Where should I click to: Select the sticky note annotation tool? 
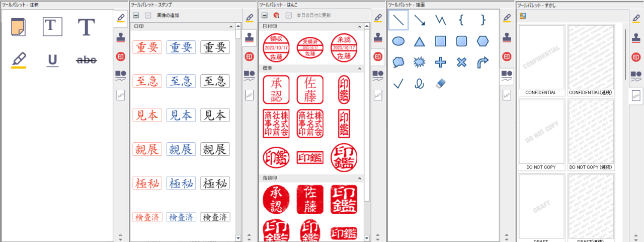coord(19,27)
